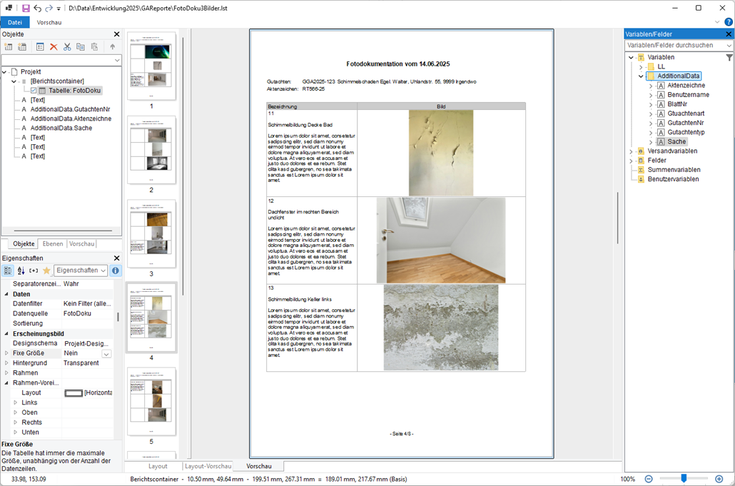Collapse the AdditionalData folder
The image size is (735, 486).
pyautogui.click(x=640, y=76)
